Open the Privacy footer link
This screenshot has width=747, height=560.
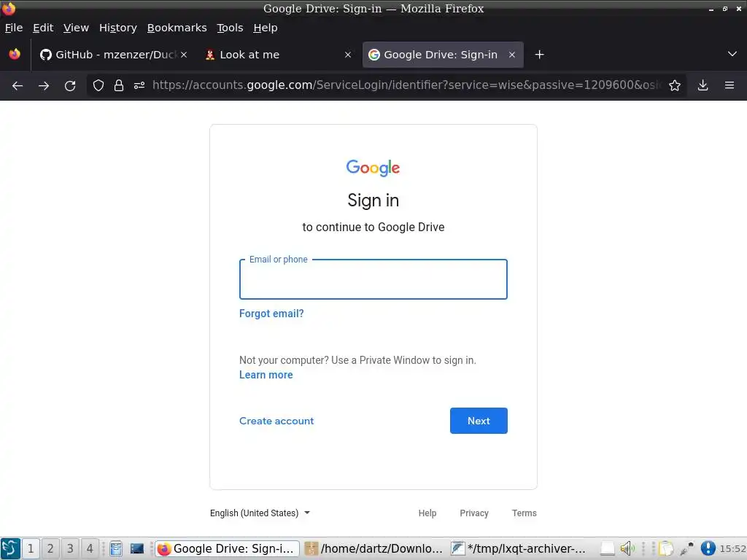474,513
